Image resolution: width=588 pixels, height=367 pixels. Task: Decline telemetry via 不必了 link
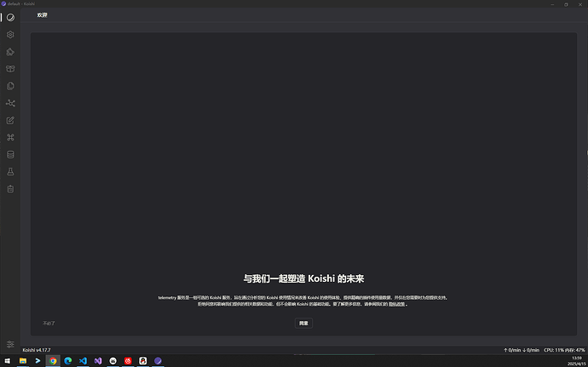[x=49, y=323]
